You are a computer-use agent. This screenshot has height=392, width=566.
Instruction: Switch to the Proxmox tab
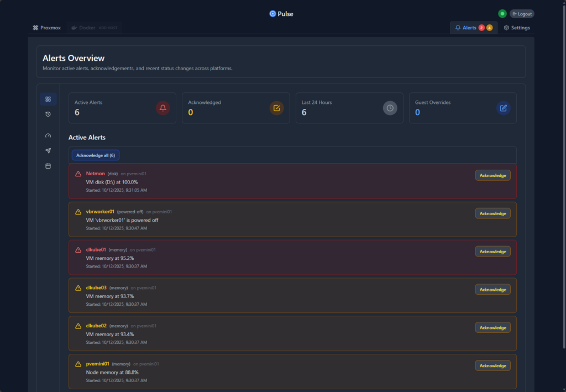[x=46, y=27]
